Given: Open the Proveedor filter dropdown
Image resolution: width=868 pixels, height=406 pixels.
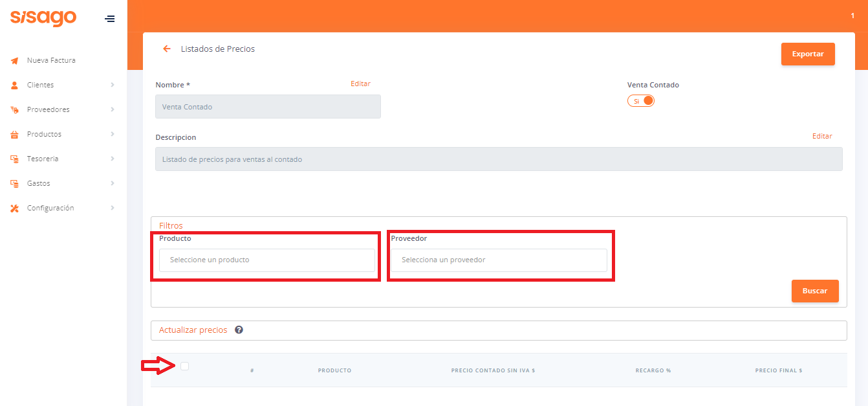Looking at the screenshot, I should pyautogui.click(x=498, y=260).
